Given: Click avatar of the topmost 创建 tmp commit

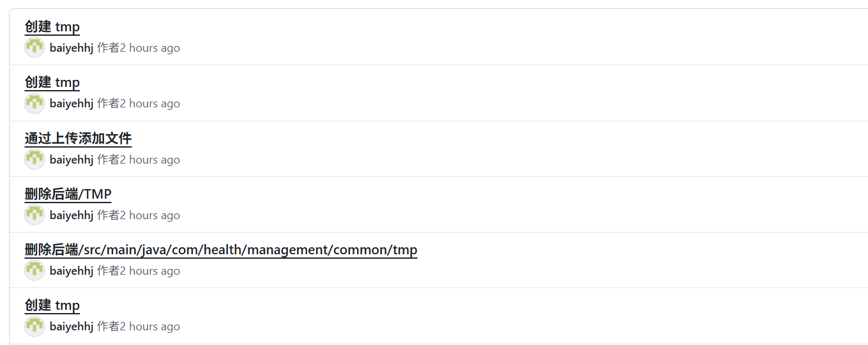Looking at the screenshot, I should click(34, 48).
